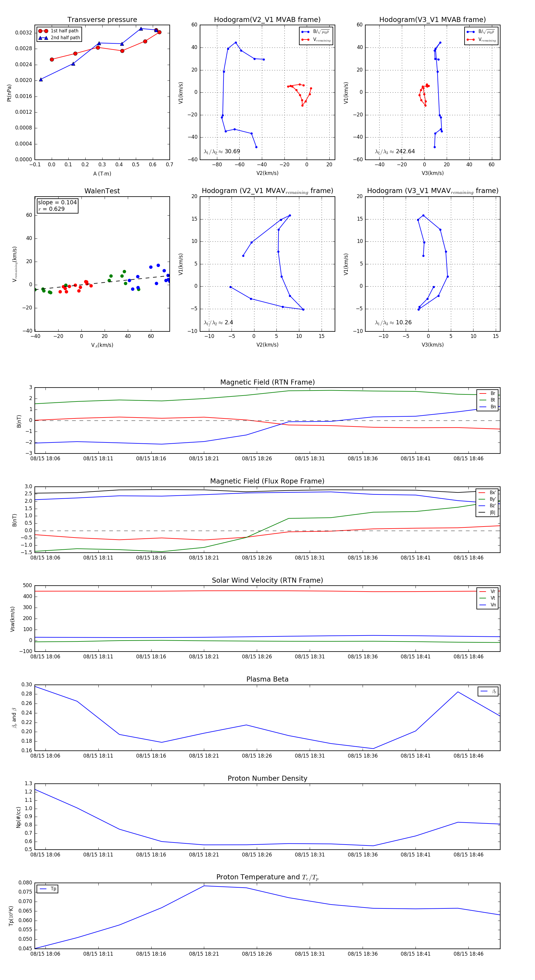Click the "Proton Temperature and Te/Tp" title
535x980 pixels.
click(x=267, y=877)
